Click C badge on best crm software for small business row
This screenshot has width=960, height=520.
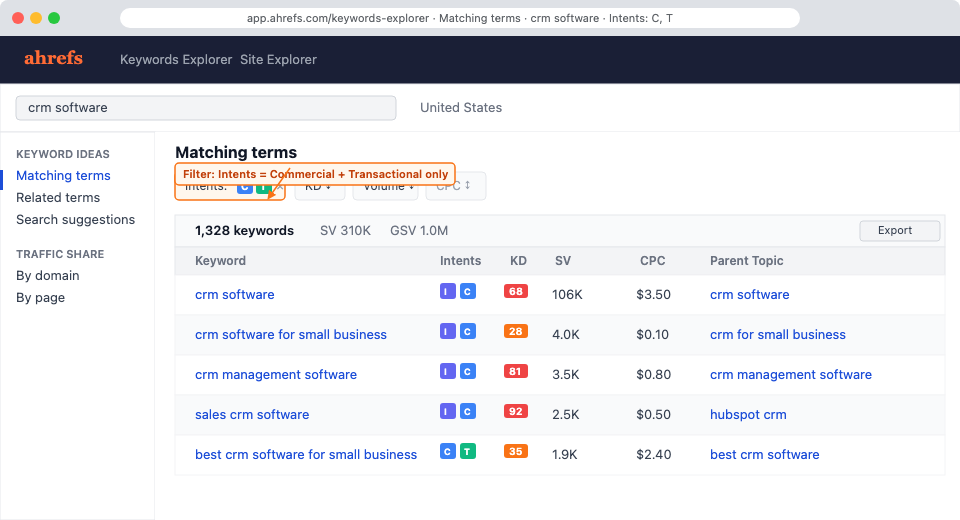[x=448, y=451]
